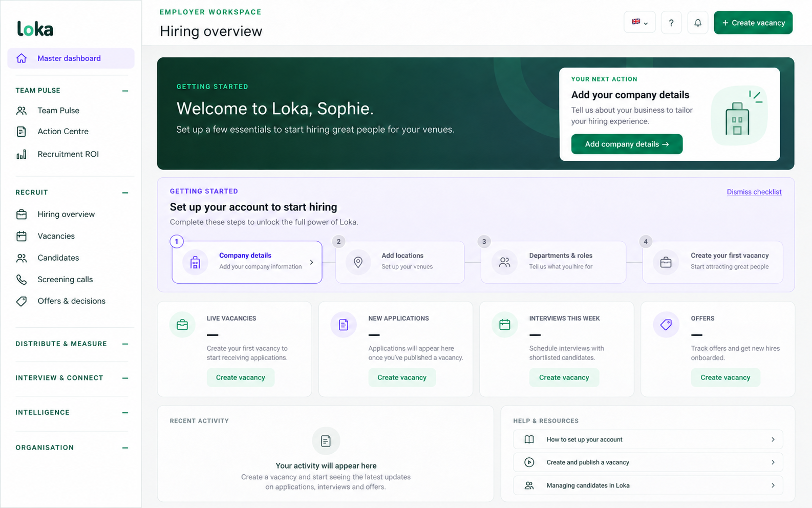The height and width of the screenshot is (508, 812).
Task: Collapse the Recruit section
Action: (125, 193)
